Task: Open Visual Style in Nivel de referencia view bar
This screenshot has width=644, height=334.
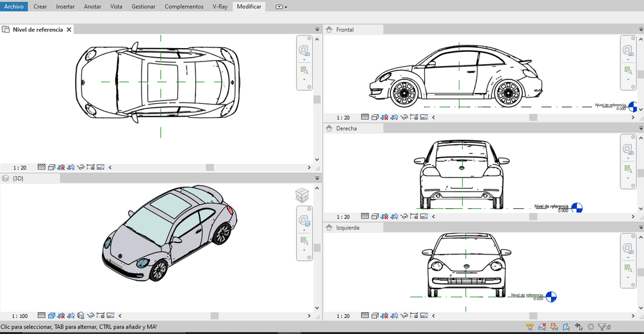Action: [51, 167]
